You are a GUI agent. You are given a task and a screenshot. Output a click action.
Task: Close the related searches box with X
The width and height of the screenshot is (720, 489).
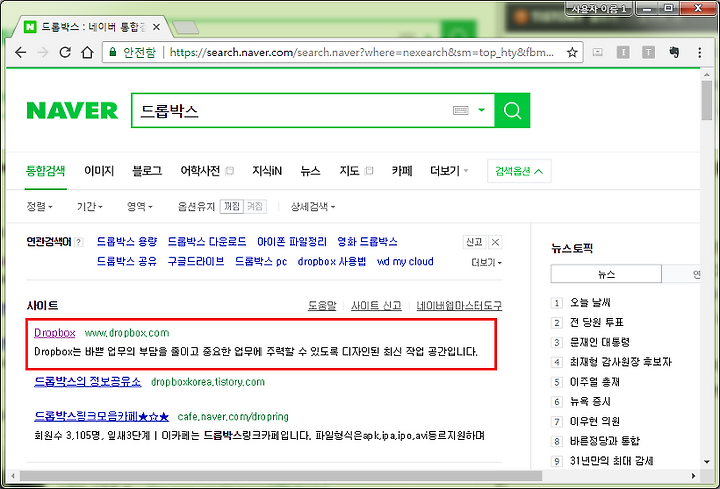click(x=495, y=242)
